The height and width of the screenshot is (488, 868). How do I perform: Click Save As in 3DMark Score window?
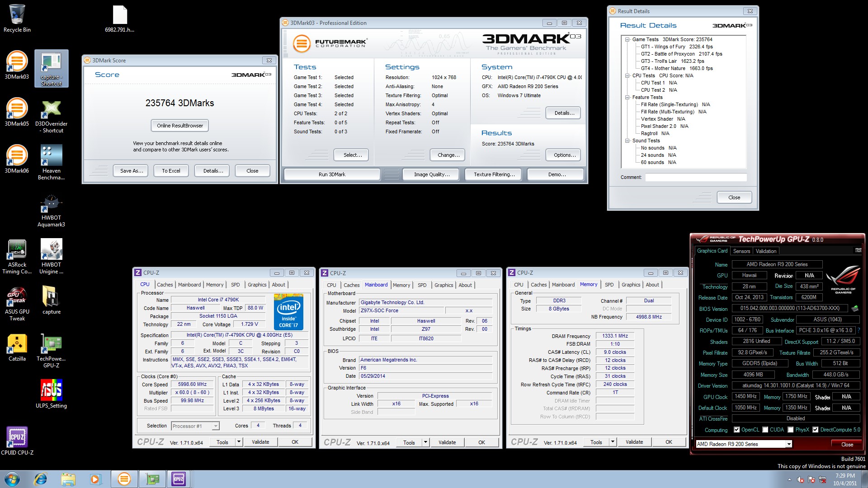tap(132, 171)
